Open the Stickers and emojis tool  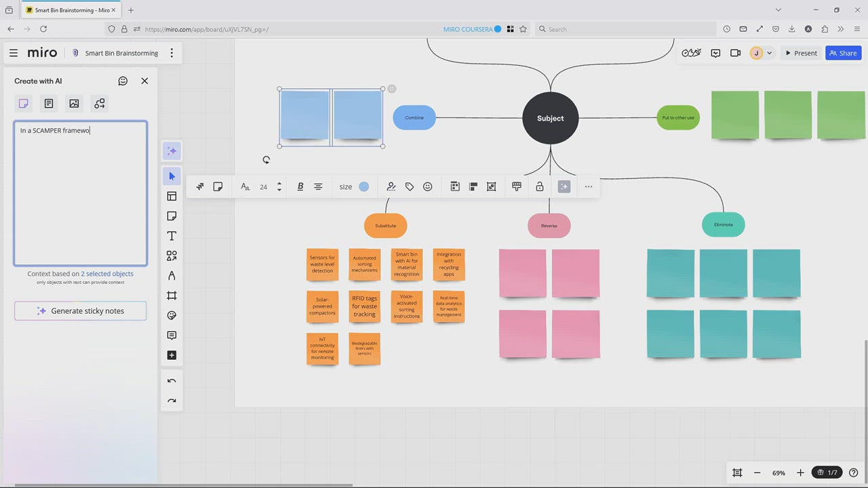point(172,316)
